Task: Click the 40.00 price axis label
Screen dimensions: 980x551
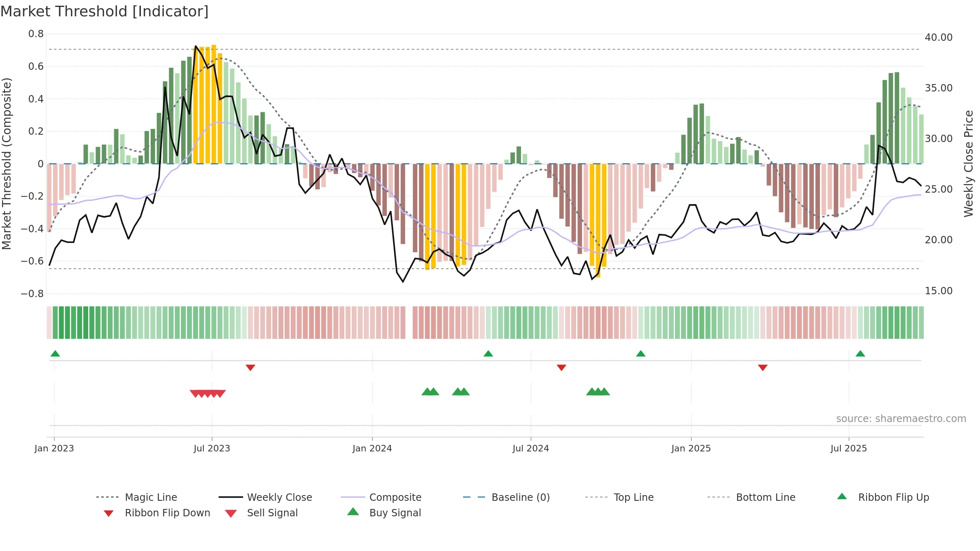Action: point(939,38)
